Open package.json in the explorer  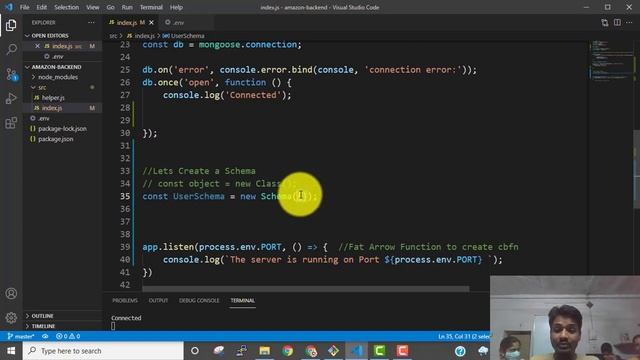[56, 139]
